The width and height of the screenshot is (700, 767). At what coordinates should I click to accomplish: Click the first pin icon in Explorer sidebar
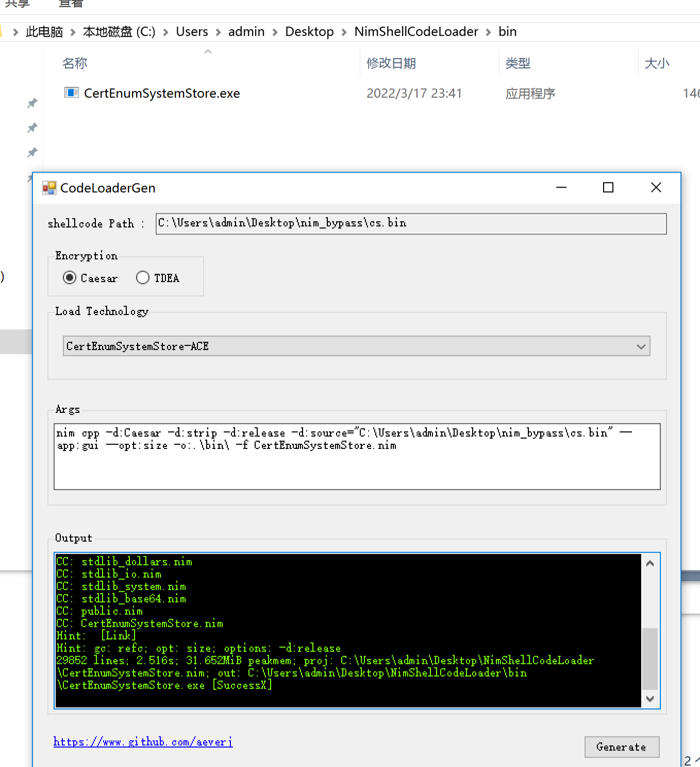[x=32, y=103]
